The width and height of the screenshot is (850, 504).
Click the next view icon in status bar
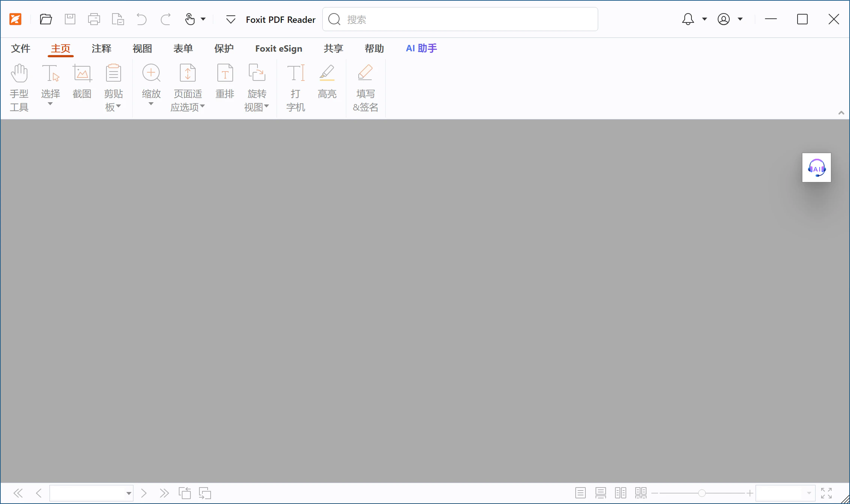pyautogui.click(x=205, y=493)
